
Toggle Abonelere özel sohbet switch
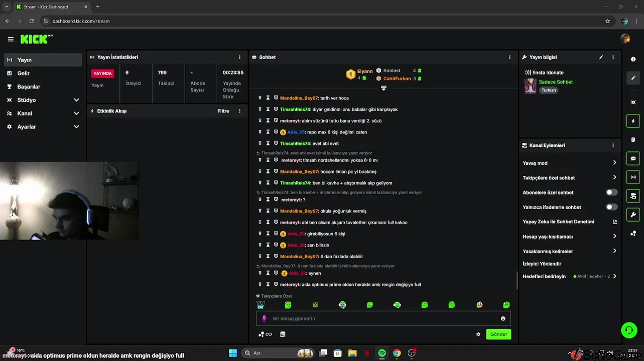[x=611, y=193]
